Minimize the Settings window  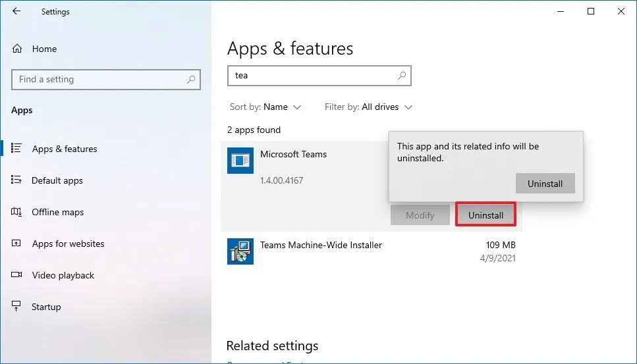coord(561,11)
